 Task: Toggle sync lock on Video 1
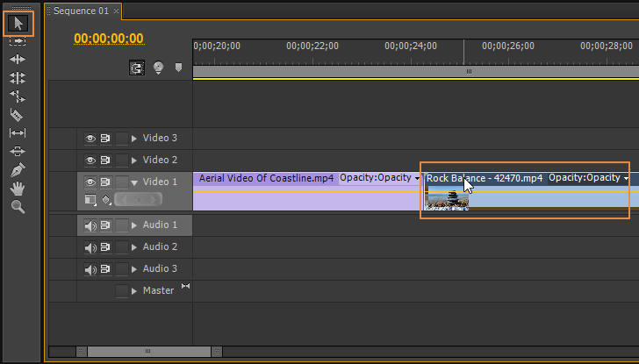105,182
